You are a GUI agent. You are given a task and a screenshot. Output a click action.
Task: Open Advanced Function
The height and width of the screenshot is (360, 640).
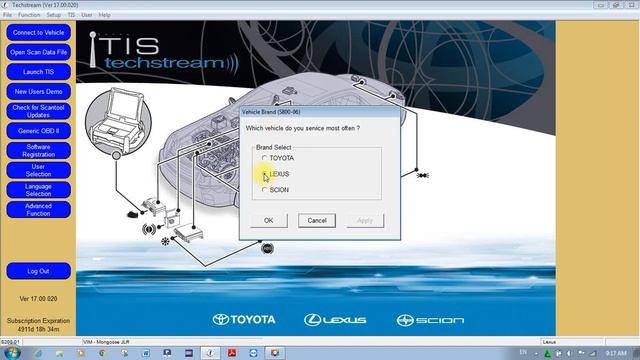(38, 209)
